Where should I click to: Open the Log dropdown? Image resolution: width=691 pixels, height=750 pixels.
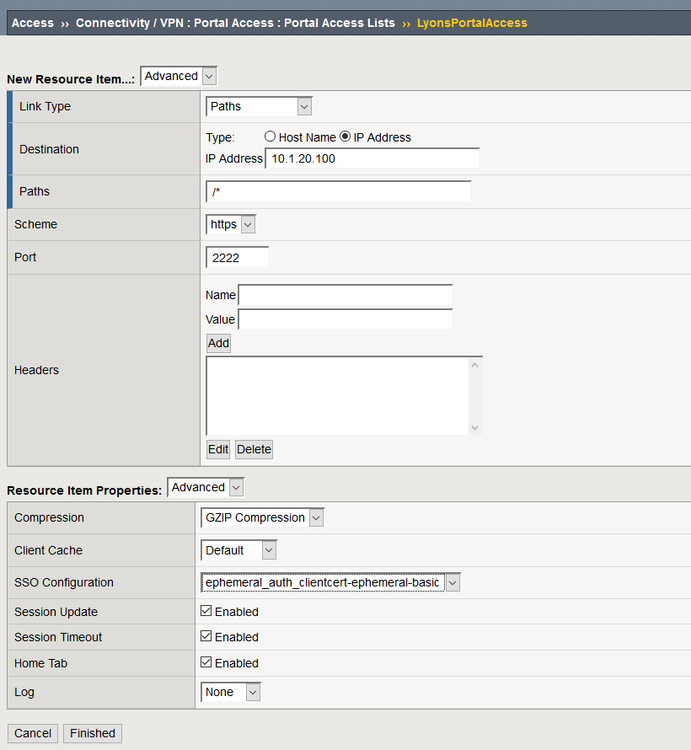coord(231,692)
